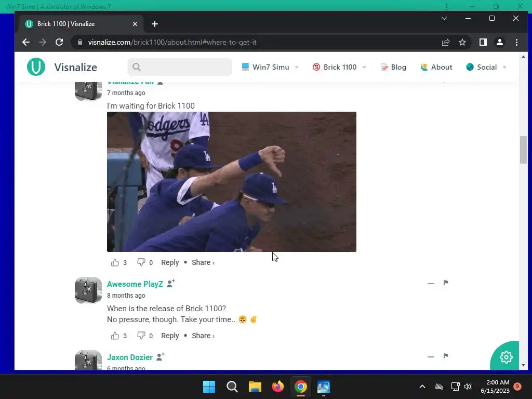Click the Visnalize site title
This screenshot has width=532, height=399.
pyautogui.click(x=76, y=67)
